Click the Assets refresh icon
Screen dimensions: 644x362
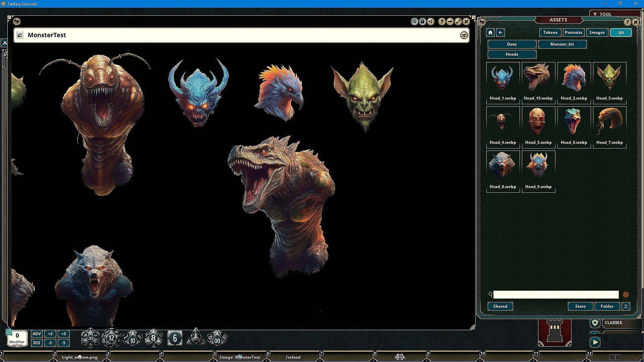626,306
